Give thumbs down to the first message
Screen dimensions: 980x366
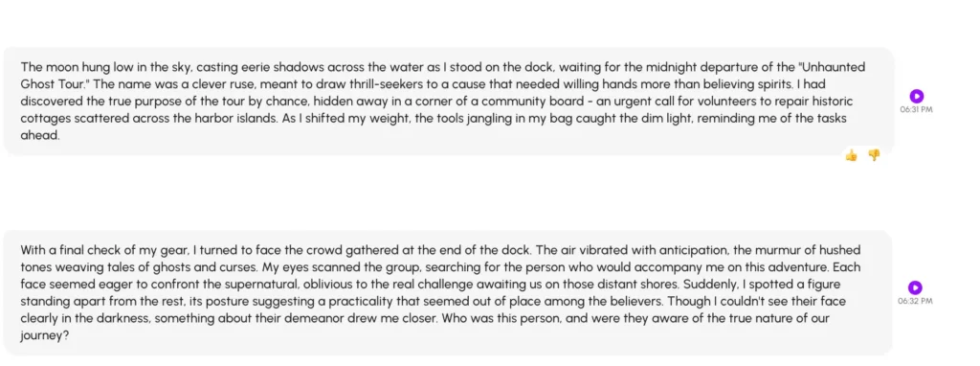pyautogui.click(x=874, y=155)
